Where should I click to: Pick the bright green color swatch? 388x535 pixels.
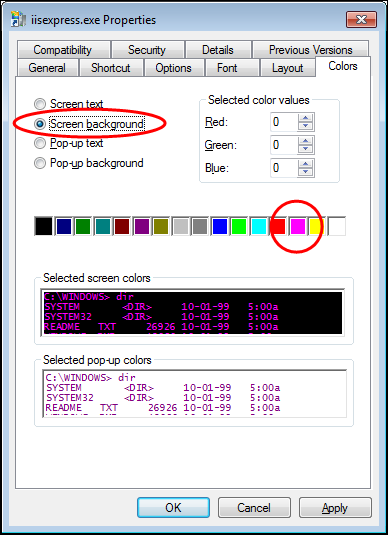[239, 226]
